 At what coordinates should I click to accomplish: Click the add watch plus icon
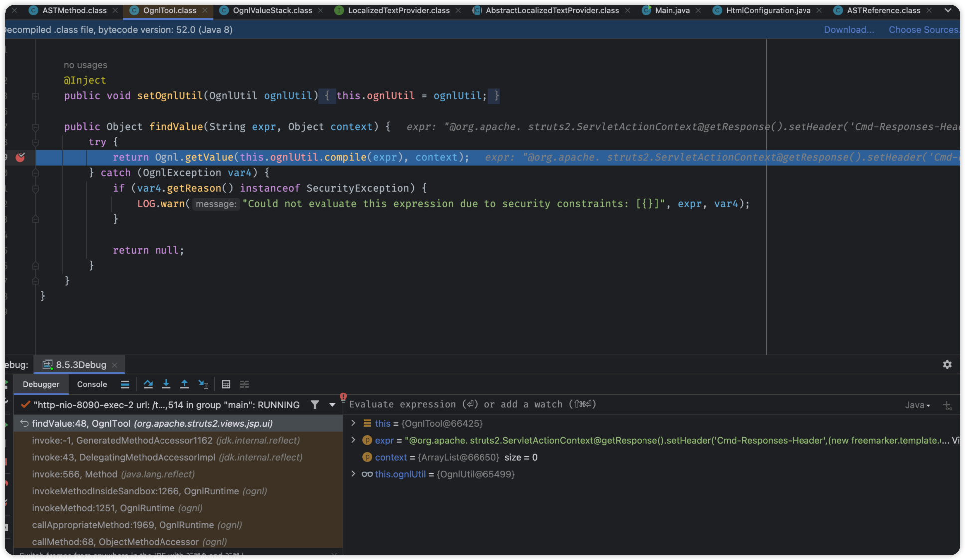click(x=947, y=405)
